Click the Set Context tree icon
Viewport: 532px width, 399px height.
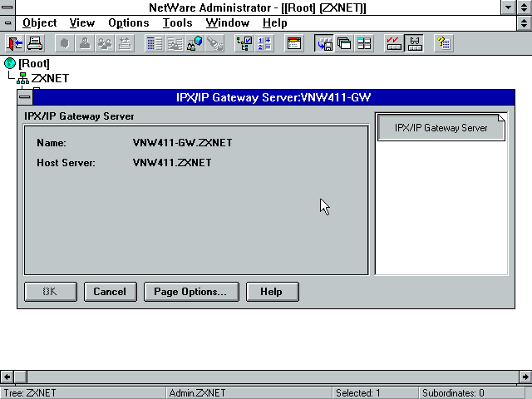tap(244, 43)
